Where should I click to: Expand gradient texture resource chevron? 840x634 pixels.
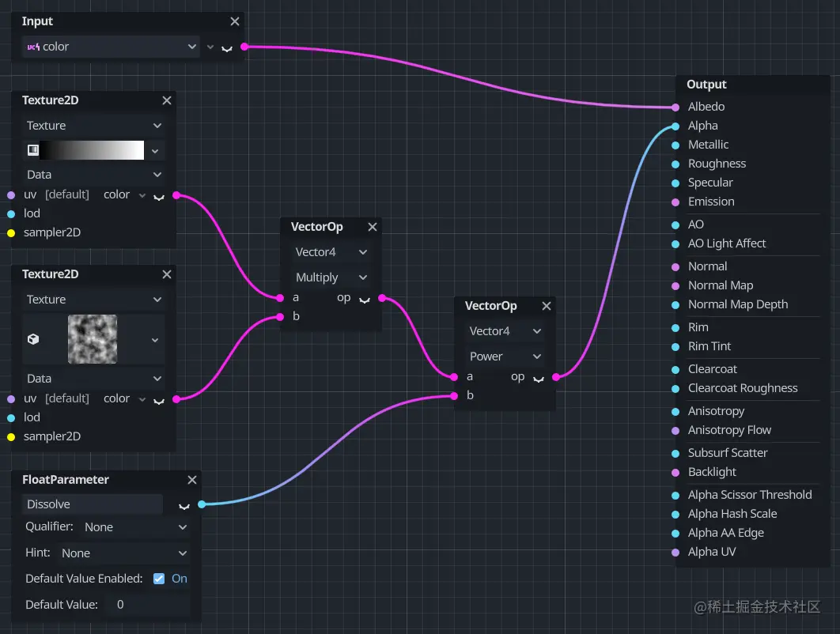[x=155, y=151]
